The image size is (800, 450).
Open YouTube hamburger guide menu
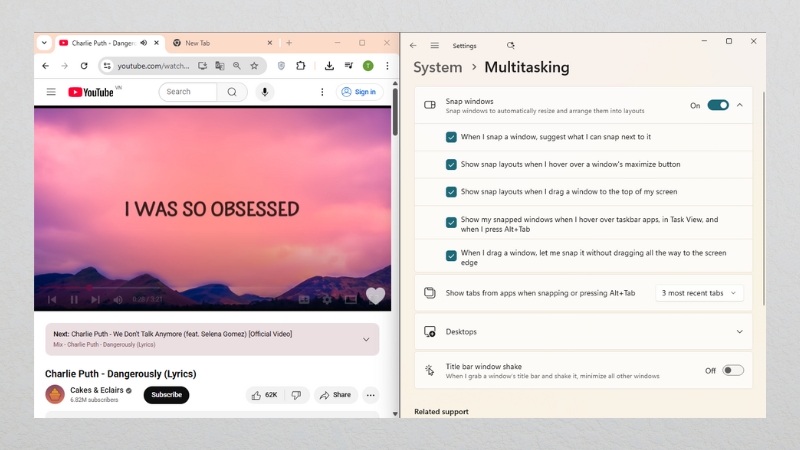coord(51,92)
